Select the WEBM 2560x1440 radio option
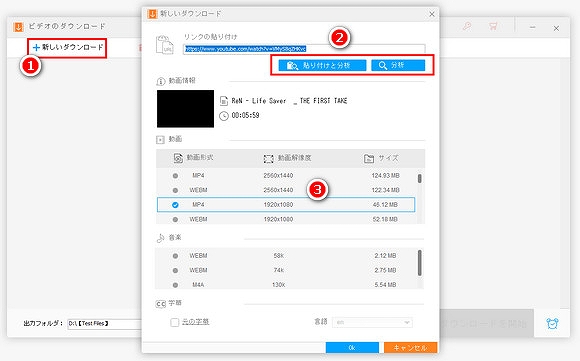Image resolution: width=580 pixels, height=361 pixels. [175, 190]
